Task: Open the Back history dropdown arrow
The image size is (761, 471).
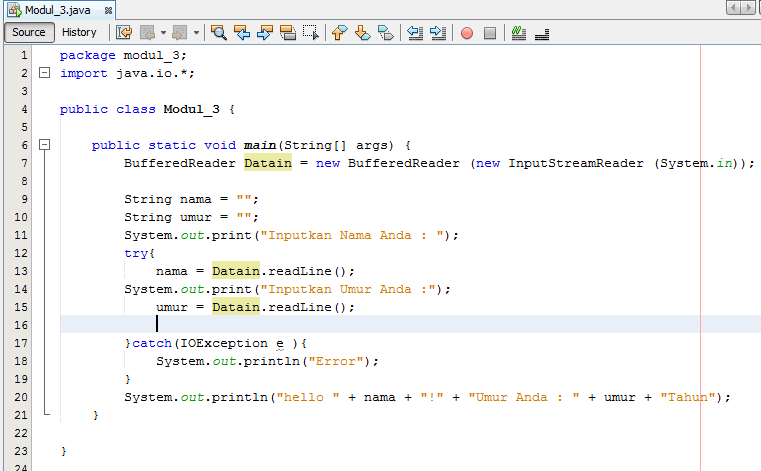Action: [163, 33]
